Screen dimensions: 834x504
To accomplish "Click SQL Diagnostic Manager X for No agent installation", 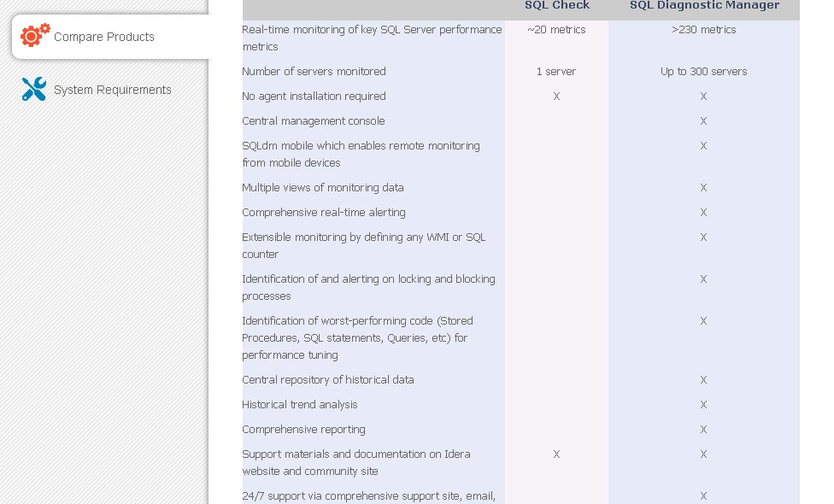I will point(704,97).
